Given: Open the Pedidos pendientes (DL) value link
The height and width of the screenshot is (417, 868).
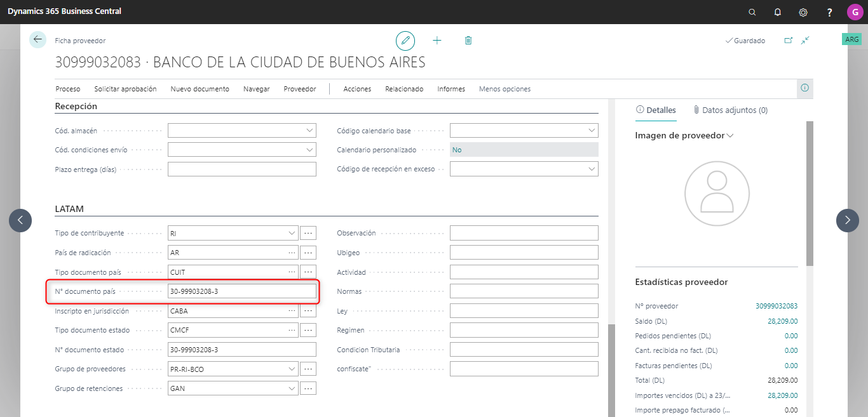Looking at the screenshot, I should click(x=791, y=336).
